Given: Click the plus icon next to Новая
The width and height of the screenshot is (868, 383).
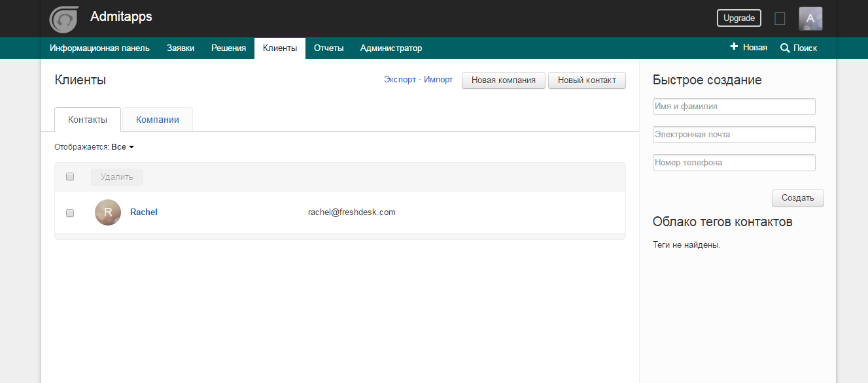Looking at the screenshot, I should pyautogui.click(x=733, y=47).
